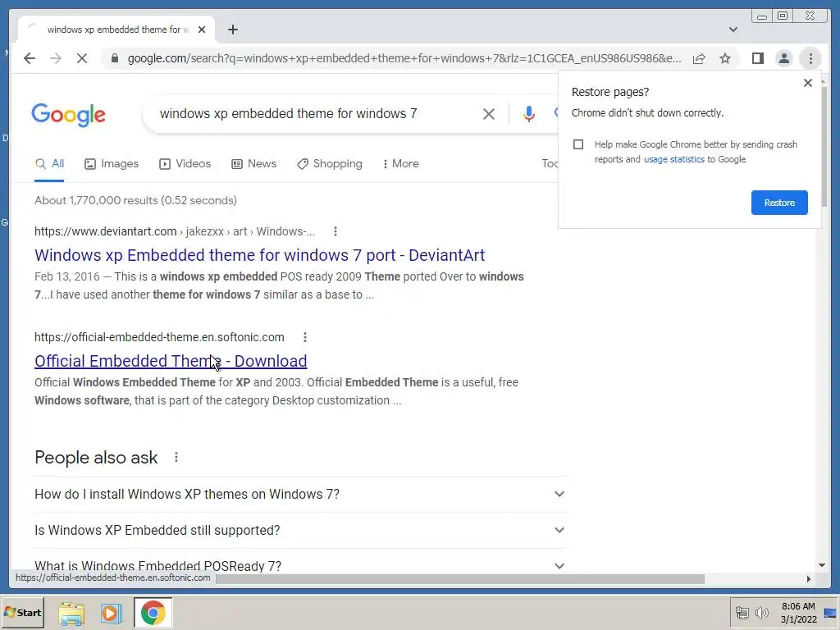Switch to Shopping search tab
The image size is (840, 630).
(330, 164)
